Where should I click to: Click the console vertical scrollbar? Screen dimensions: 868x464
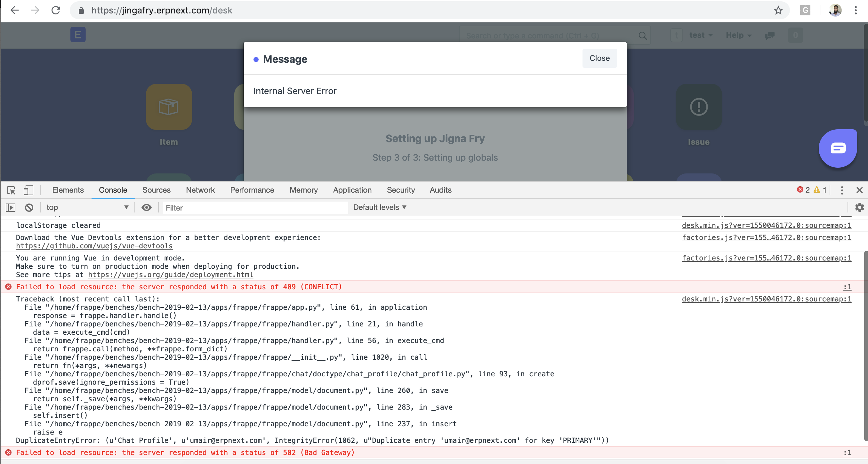pyautogui.click(x=865, y=345)
